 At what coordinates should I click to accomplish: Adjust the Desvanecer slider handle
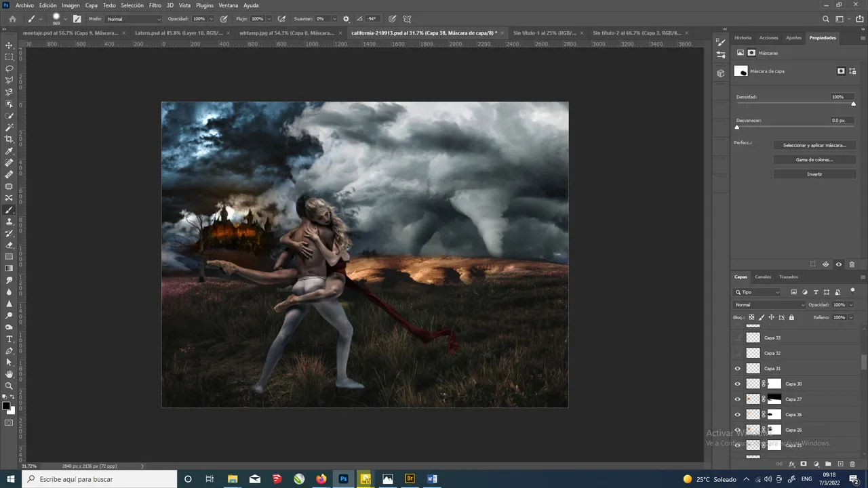point(737,127)
